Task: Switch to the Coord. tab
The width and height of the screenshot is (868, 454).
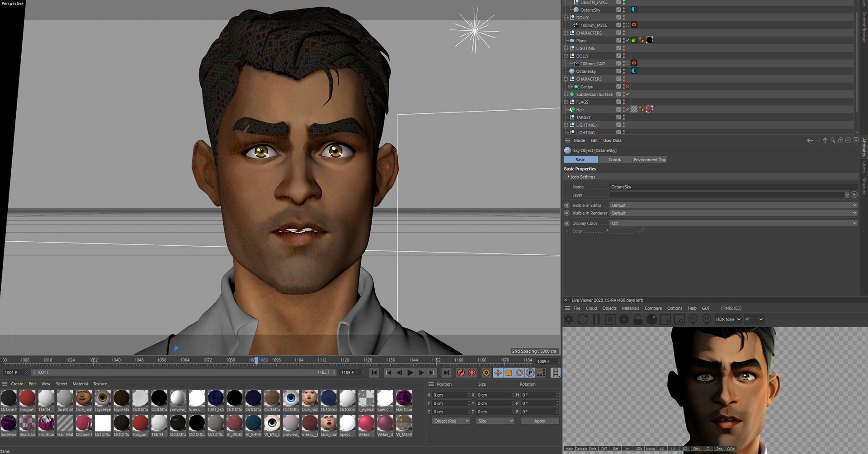Action: 614,159
